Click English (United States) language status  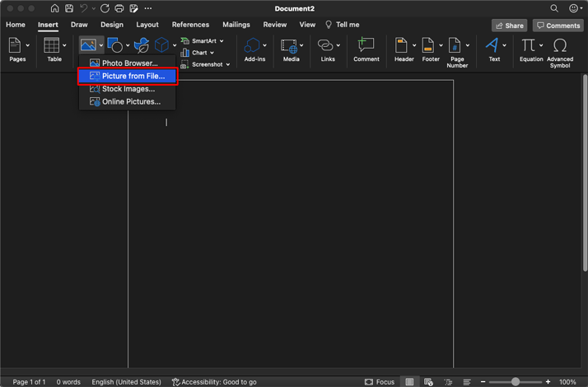click(x=126, y=382)
